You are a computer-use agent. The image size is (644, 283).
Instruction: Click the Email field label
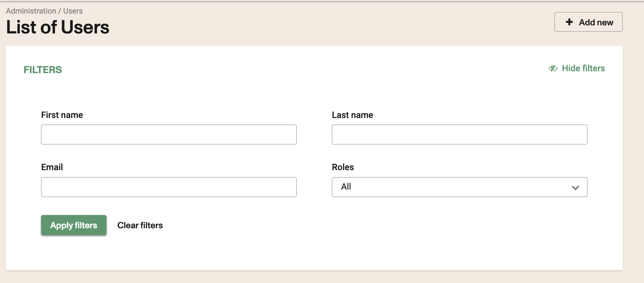52,167
